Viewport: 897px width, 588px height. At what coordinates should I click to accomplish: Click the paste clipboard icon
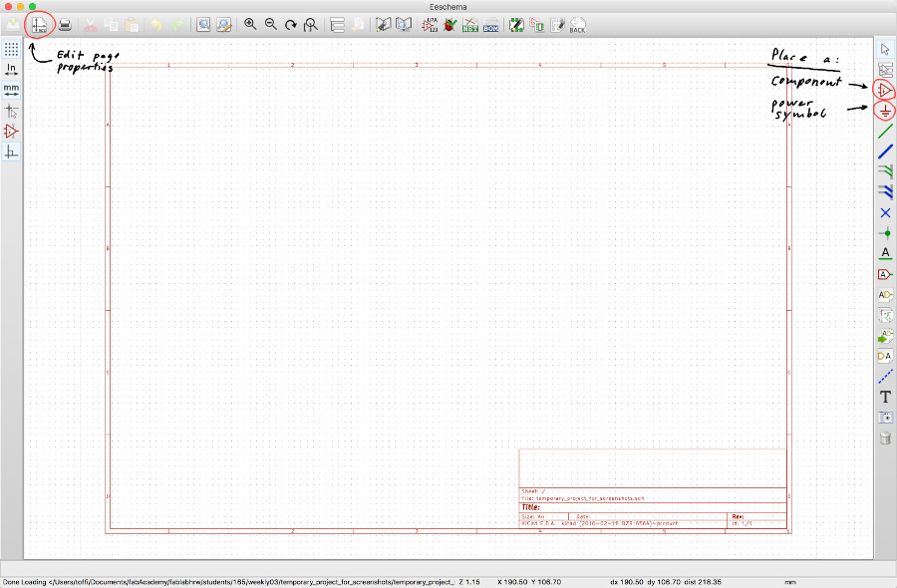pyautogui.click(x=132, y=25)
